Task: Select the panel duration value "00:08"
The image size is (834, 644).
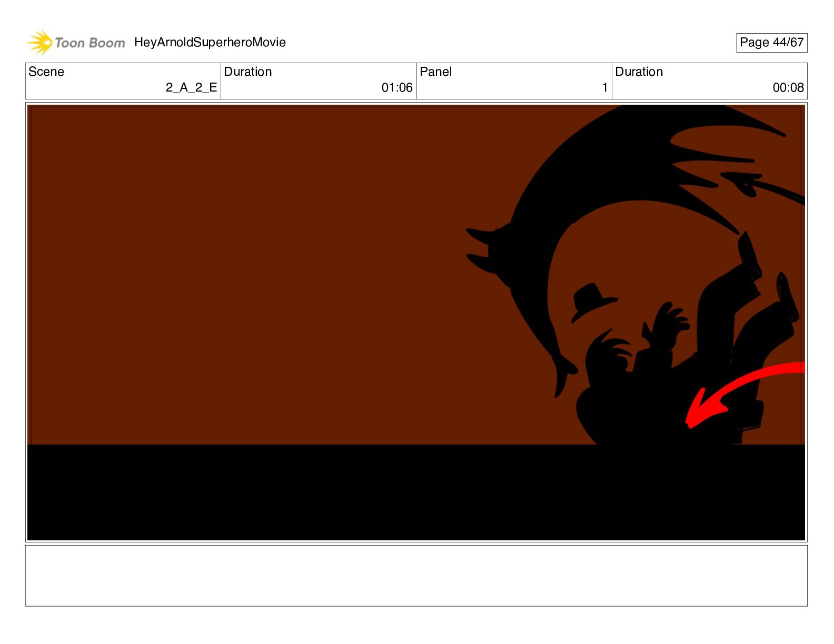Action: (788, 87)
